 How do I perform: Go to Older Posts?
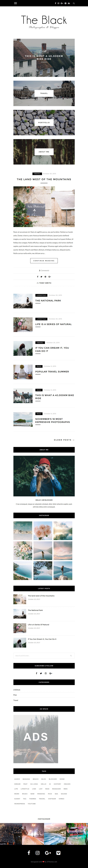coord(64,440)
